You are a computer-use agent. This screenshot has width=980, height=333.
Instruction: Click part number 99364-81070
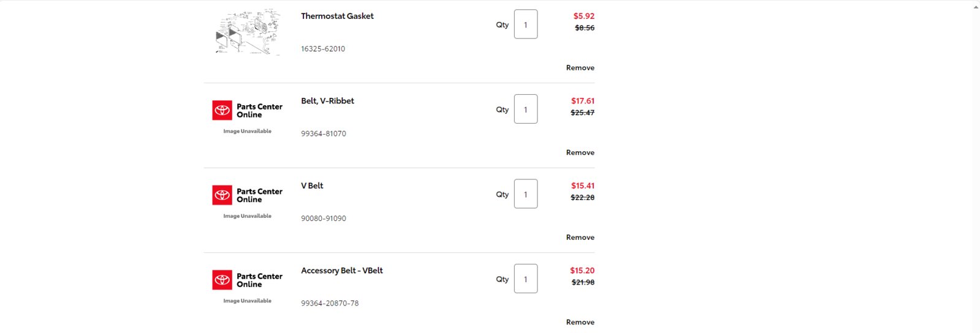click(x=324, y=133)
